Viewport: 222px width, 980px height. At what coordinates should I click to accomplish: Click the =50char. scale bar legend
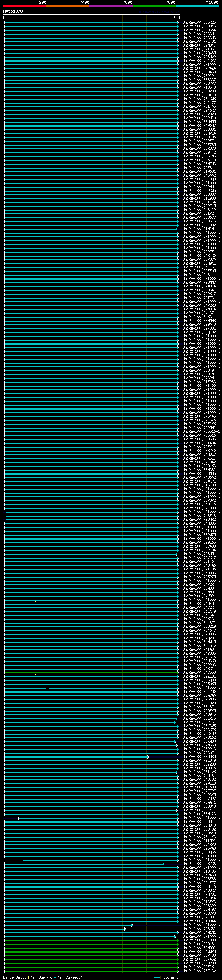166,977
